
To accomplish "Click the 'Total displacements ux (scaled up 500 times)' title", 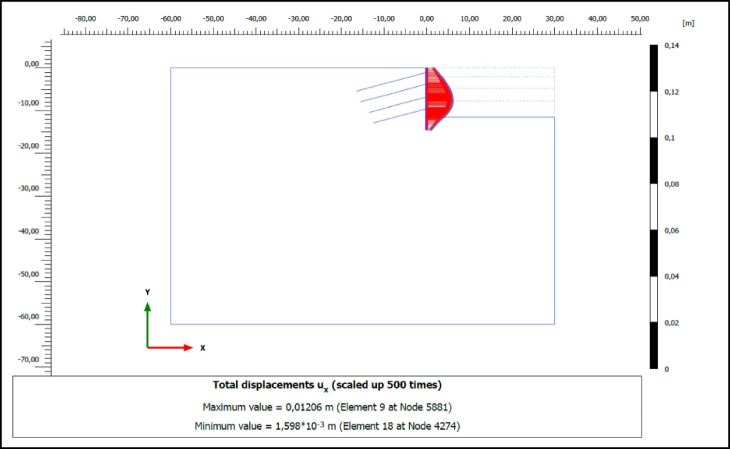I will [x=327, y=386].
